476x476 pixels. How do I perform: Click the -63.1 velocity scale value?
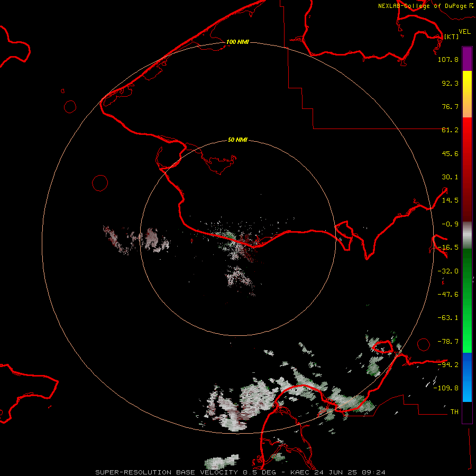(x=448, y=318)
